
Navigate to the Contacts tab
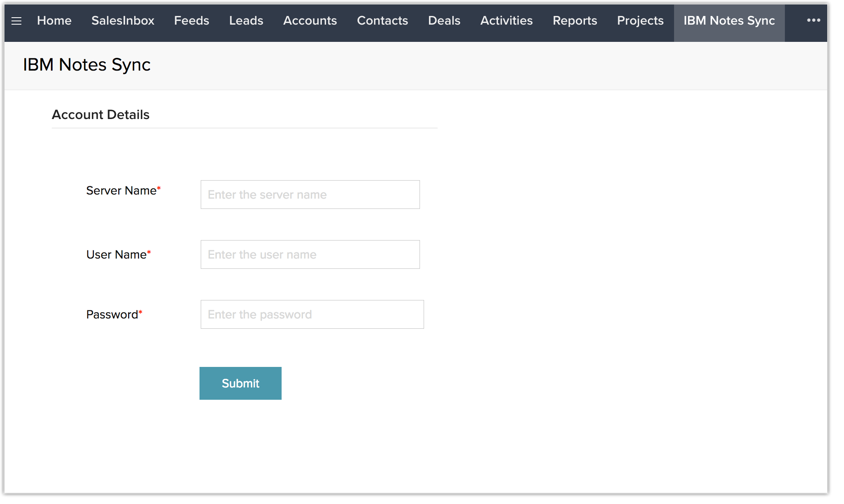pos(382,21)
